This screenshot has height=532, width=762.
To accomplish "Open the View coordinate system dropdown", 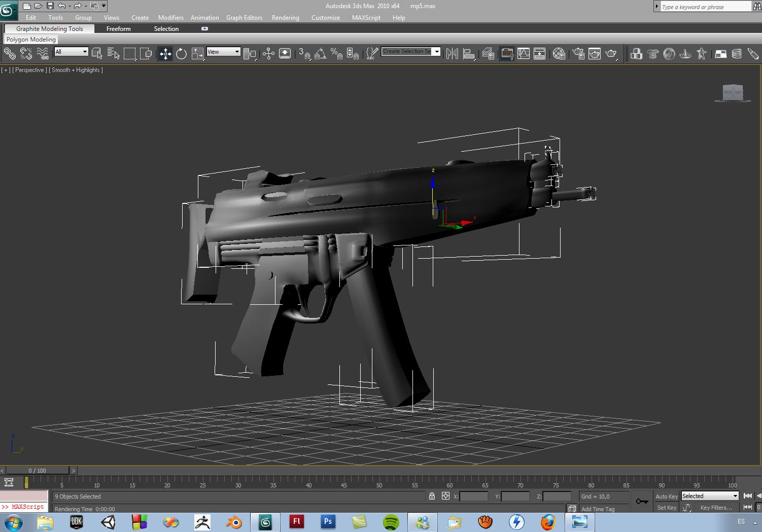I will (x=223, y=51).
